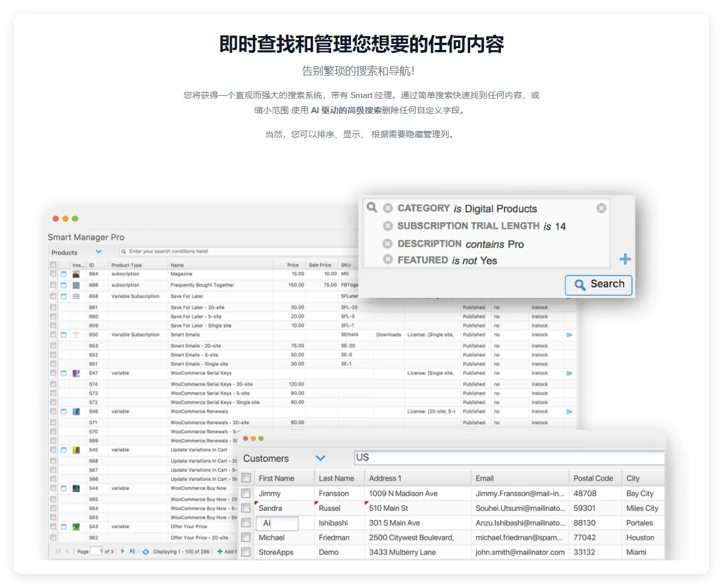Go to next page of products

(123, 551)
